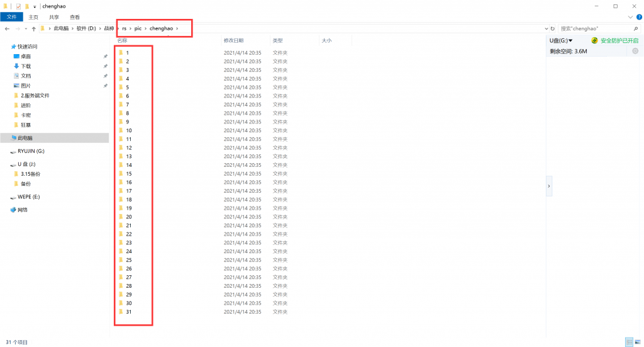Image resolution: width=644 pixels, height=347 pixels.
Task: Click the green security protection icon
Action: tap(594, 40)
